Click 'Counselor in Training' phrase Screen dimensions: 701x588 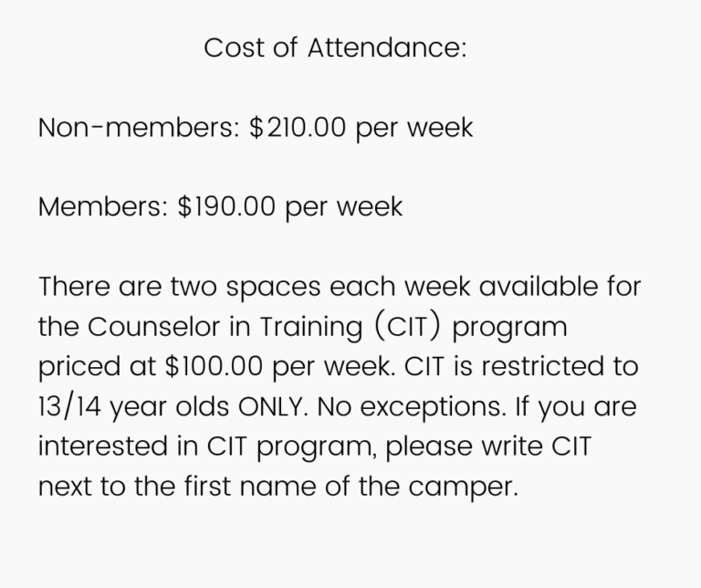point(225,327)
